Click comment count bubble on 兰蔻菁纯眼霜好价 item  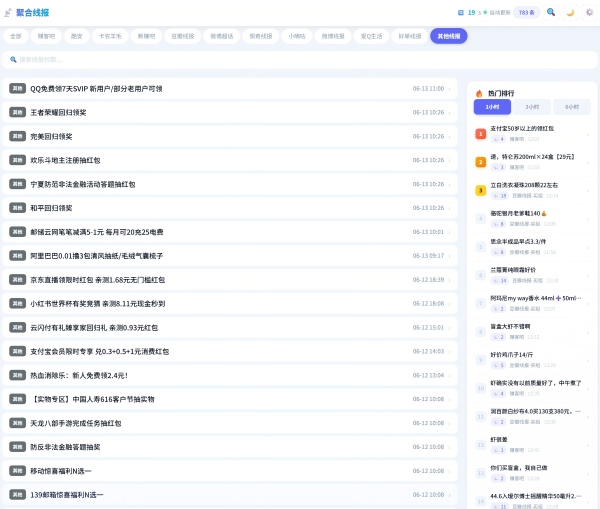click(500, 281)
